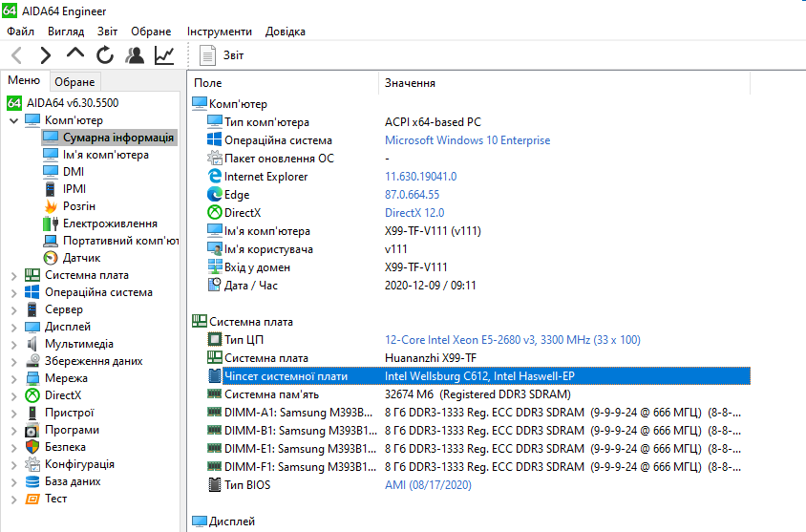806x532 pixels.
Task: Expand the Дисплей tree node
Action: click(x=14, y=328)
